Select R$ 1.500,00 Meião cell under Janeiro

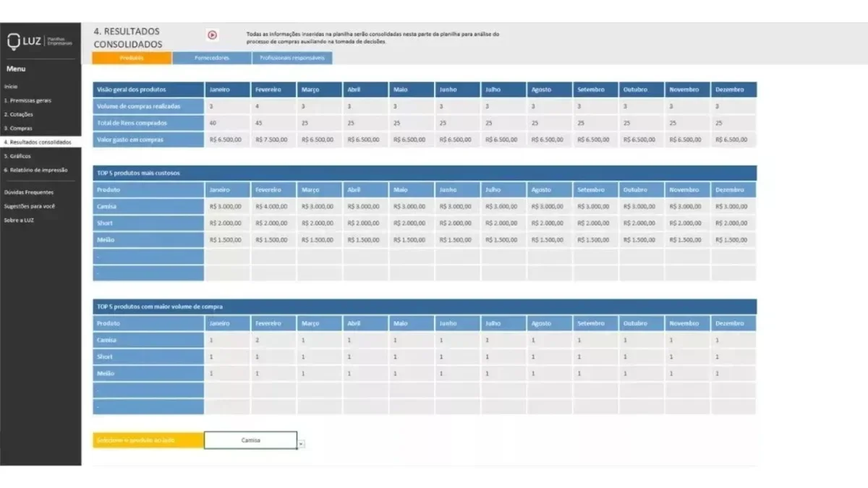[227, 239]
